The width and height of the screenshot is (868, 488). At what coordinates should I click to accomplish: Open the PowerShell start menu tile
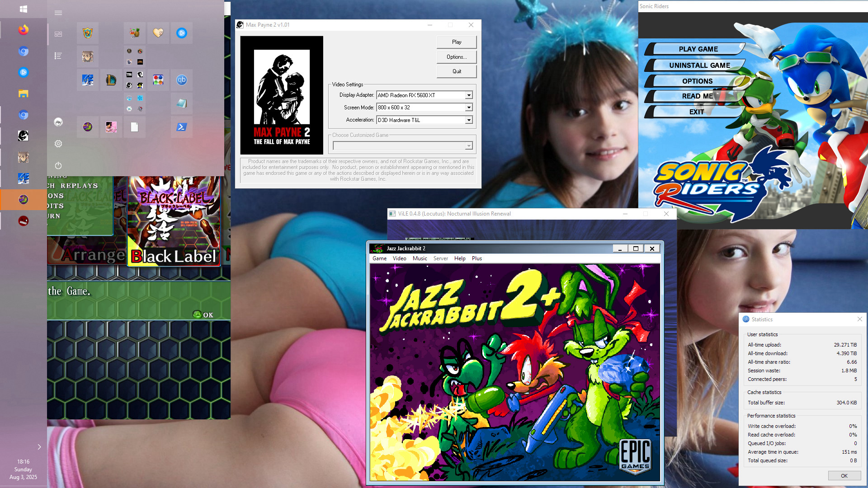[181, 127]
